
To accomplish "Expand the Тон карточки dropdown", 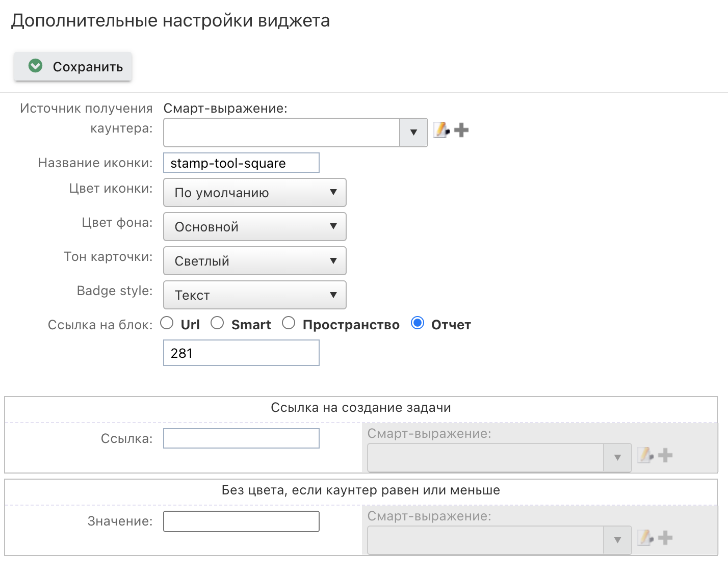I will [x=255, y=261].
